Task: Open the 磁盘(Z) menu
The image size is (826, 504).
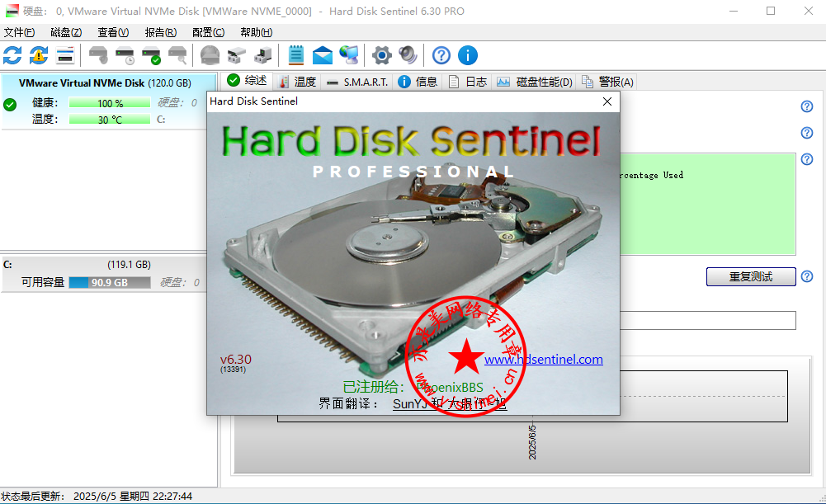Action: [66, 33]
